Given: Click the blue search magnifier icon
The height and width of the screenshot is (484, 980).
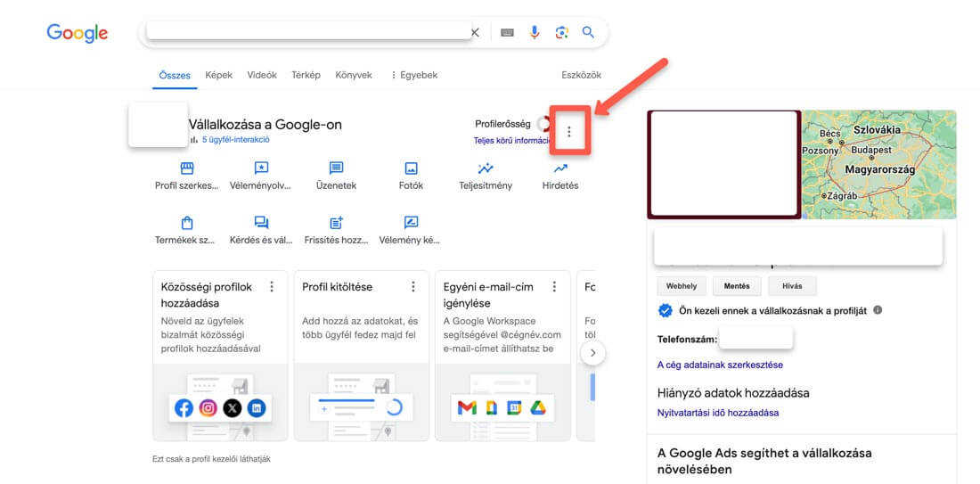Looking at the screenshot, I should [588, 32].
